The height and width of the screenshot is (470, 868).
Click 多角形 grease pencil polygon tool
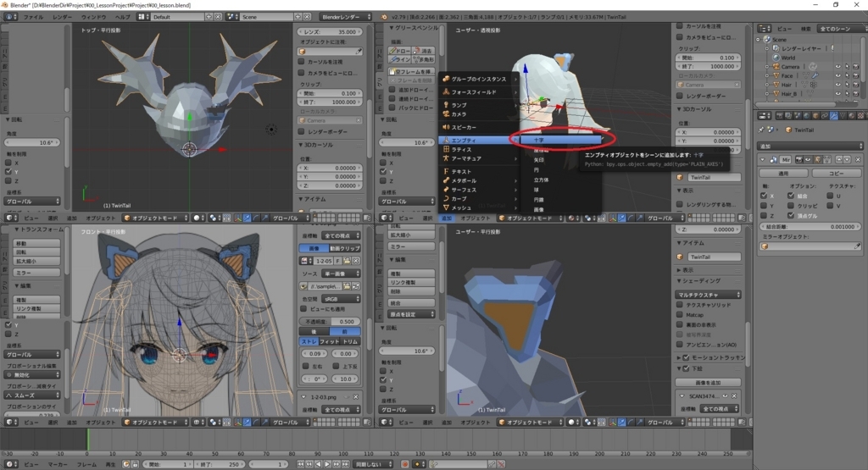click(x=424, y=60)
